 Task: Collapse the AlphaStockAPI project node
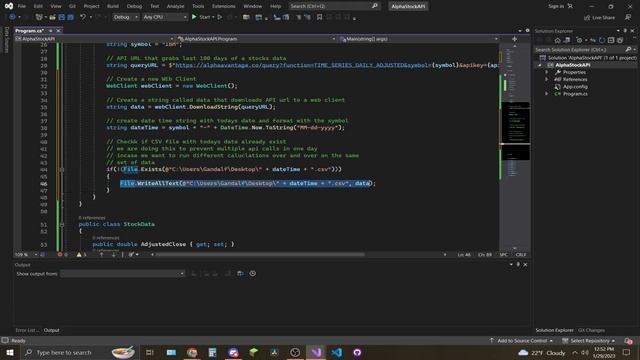click(540, 65)
